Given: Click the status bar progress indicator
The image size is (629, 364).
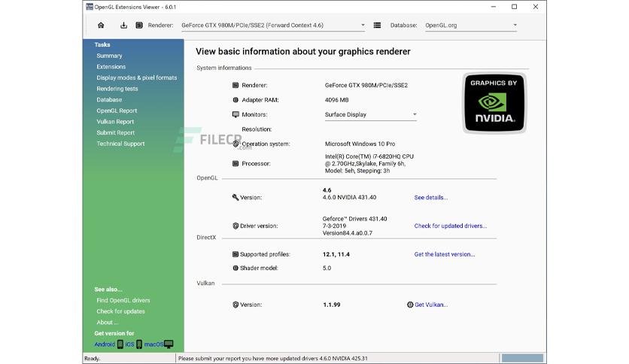Looking at the screenshot, I should (522, 358).
